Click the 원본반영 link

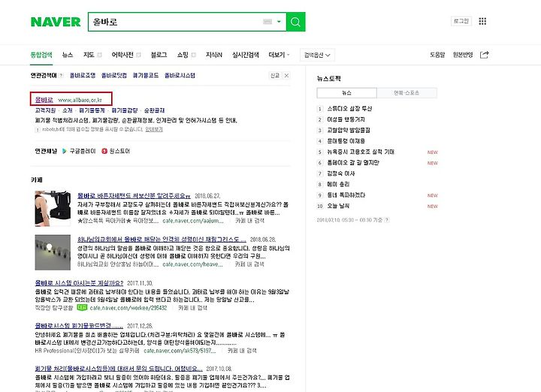click(x=463, y=55)
